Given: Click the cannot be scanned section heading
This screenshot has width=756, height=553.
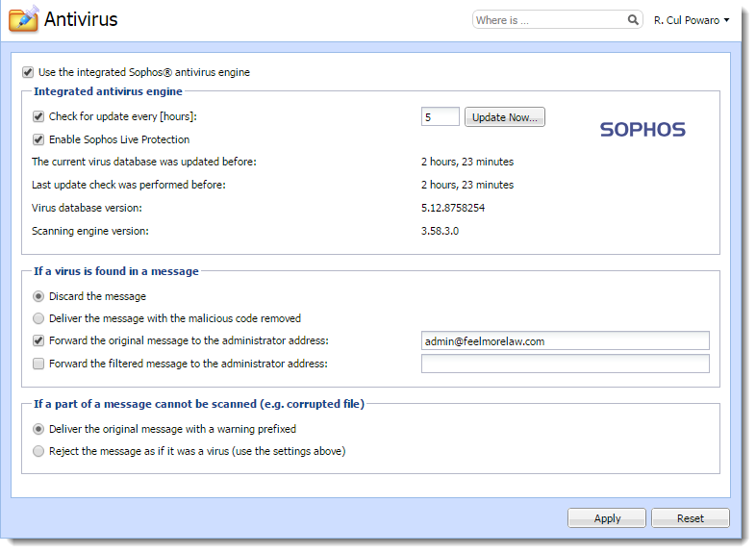Looking at the screenshot, I should (199, 404).
